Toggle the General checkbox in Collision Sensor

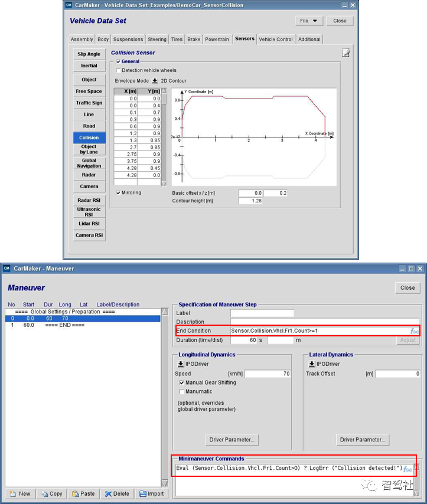point(118,61)
